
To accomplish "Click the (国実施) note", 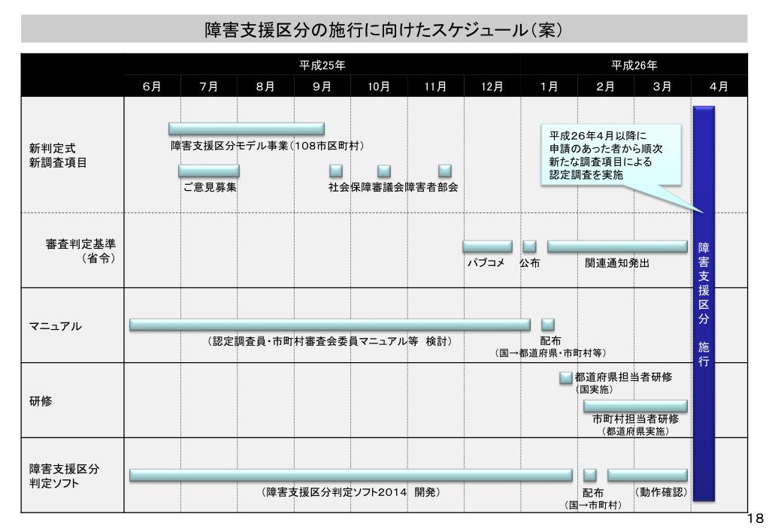I will (x=595, y=389).
